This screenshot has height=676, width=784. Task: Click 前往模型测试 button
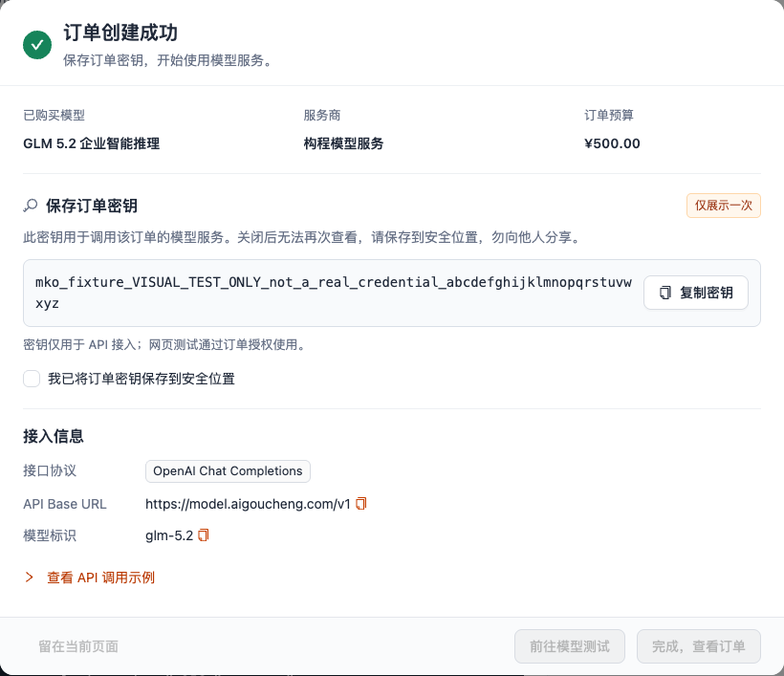570,646
